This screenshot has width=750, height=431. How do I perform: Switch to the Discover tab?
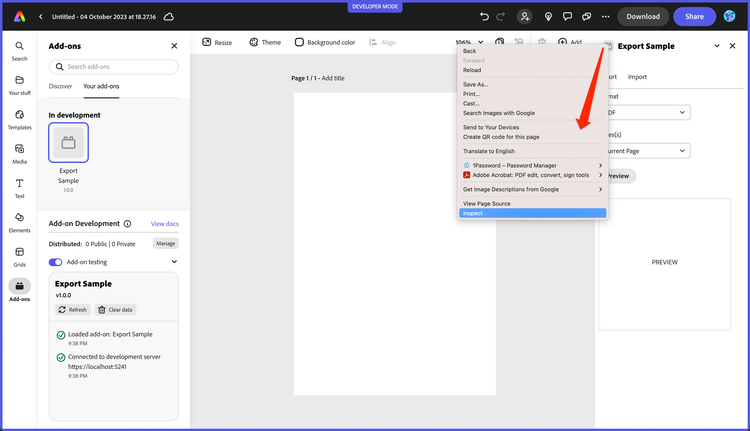click(60, 87)
